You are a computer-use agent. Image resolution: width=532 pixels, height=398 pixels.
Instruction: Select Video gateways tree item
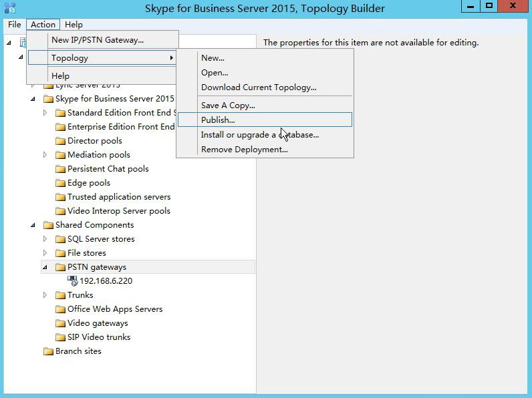pyautogui.click(x=98, y=323)
